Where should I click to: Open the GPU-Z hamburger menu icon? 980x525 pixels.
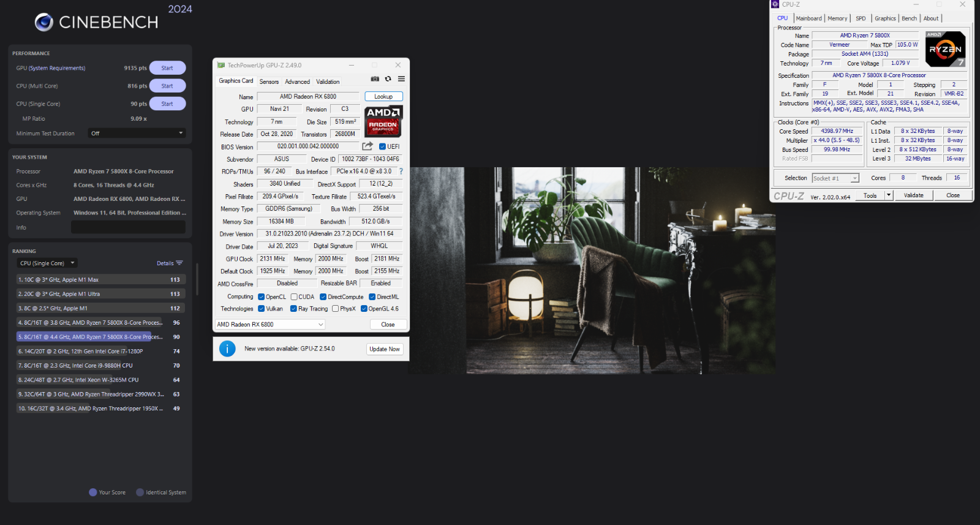click(x=401, y=79)
